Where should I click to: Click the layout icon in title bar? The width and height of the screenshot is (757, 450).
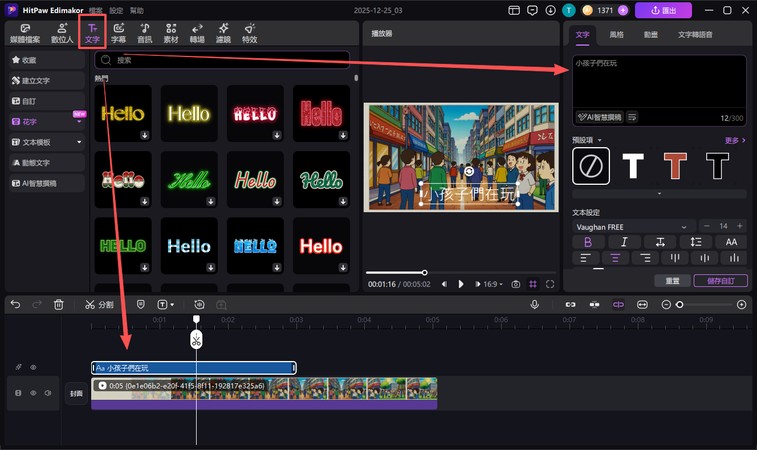pyautogui.click(x=514, y=10)
